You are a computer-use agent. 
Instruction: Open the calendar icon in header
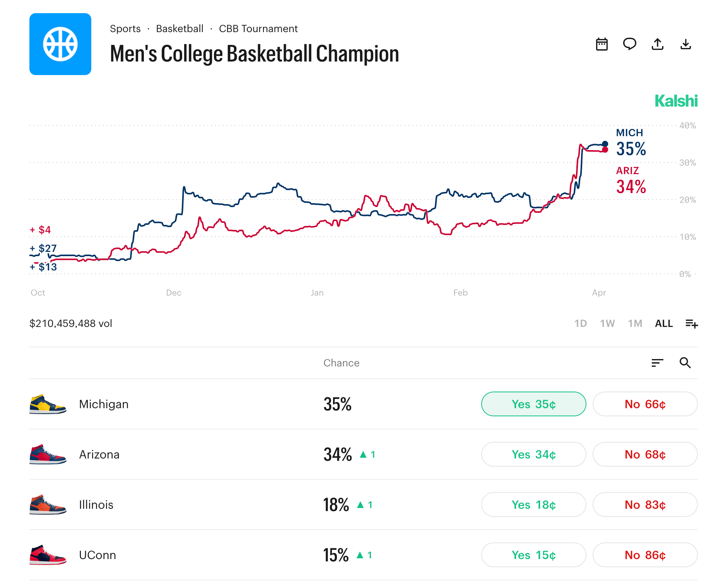pyautogui.click(x=602, y=44)
